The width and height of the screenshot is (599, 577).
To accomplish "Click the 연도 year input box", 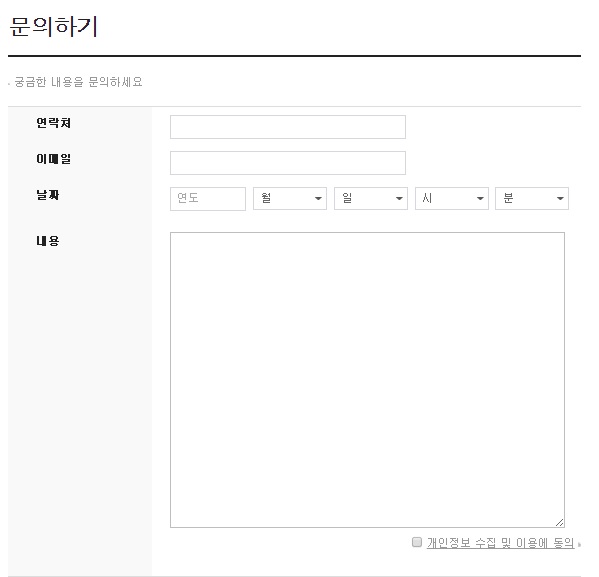I will click(x=208, y=199).
